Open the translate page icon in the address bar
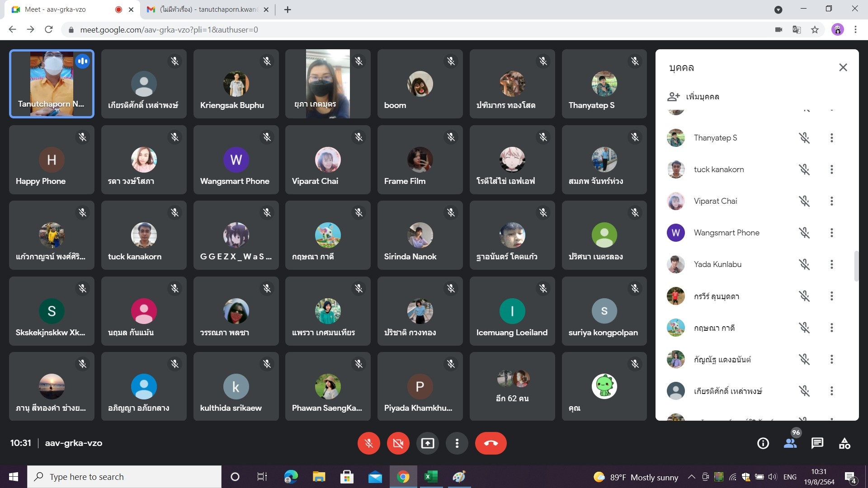Viewport: 868px width, 488px height. 797,30
